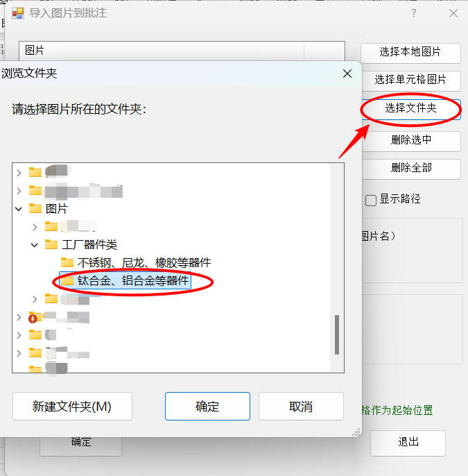This screenshot has width=468, height=476.
Task: Click the folder tree vertical scrollbar thumb
Action: pyautogui.click(x=337, y=334)
